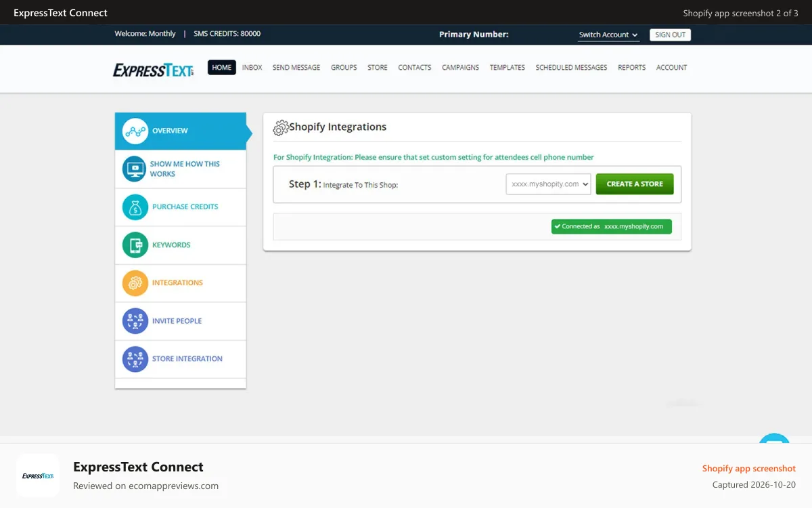Viewport: 812px width, 508px height.
Task: Open the ACCOUNT menu item
Action: click(x=672, y=68)
